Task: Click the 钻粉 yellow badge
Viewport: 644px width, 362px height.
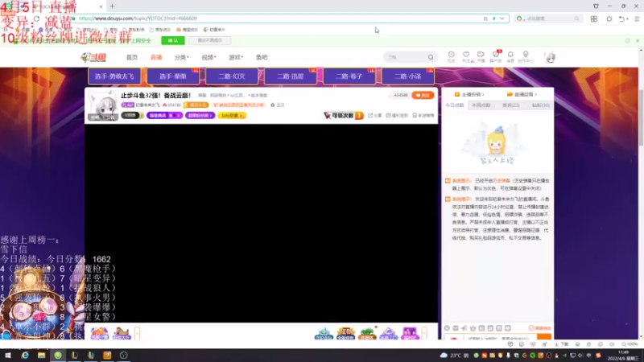Action: click(x=232, y=116)
